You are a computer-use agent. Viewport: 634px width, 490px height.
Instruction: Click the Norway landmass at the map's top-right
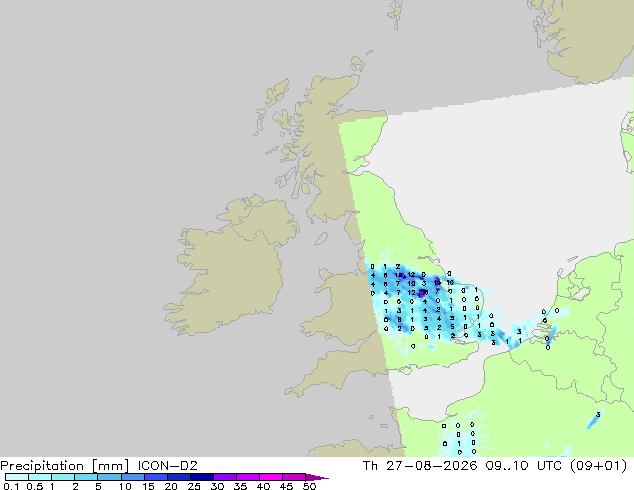tap(588, 38)
